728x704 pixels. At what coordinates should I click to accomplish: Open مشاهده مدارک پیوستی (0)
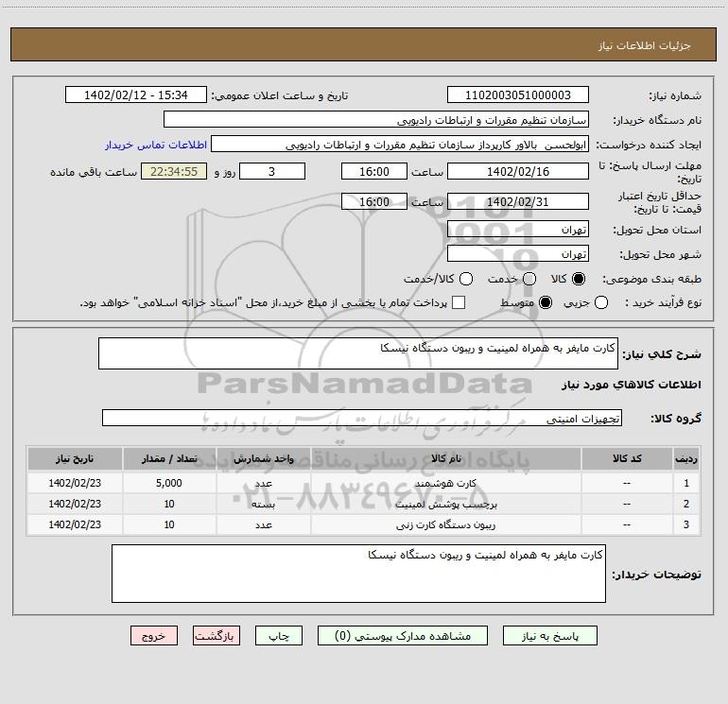(x=403, y=636)
